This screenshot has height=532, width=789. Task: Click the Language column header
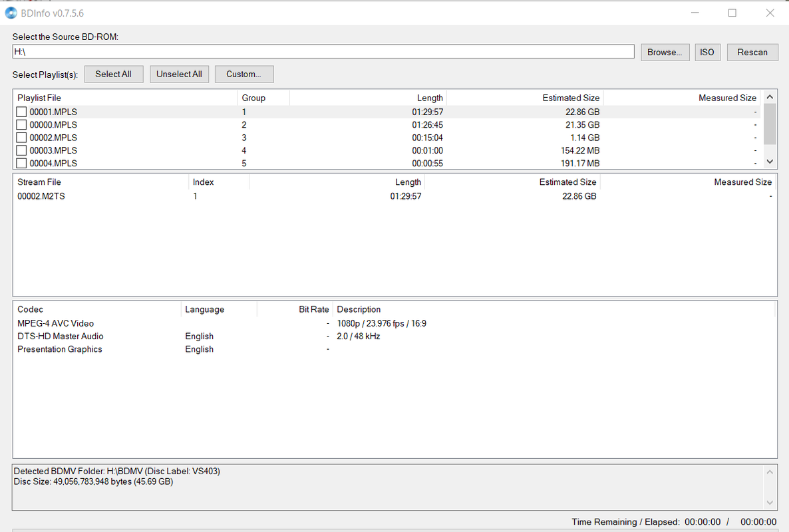pos(219,309)
